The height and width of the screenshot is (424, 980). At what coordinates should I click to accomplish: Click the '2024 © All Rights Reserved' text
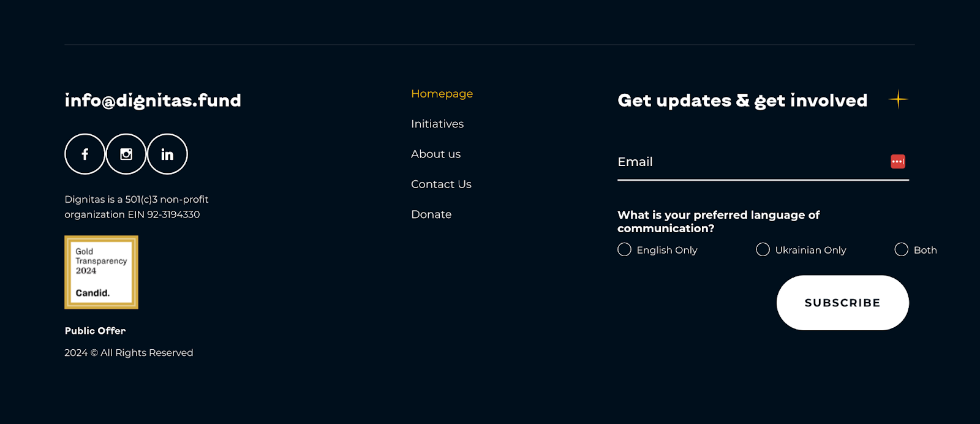click(x=129, y=353)
